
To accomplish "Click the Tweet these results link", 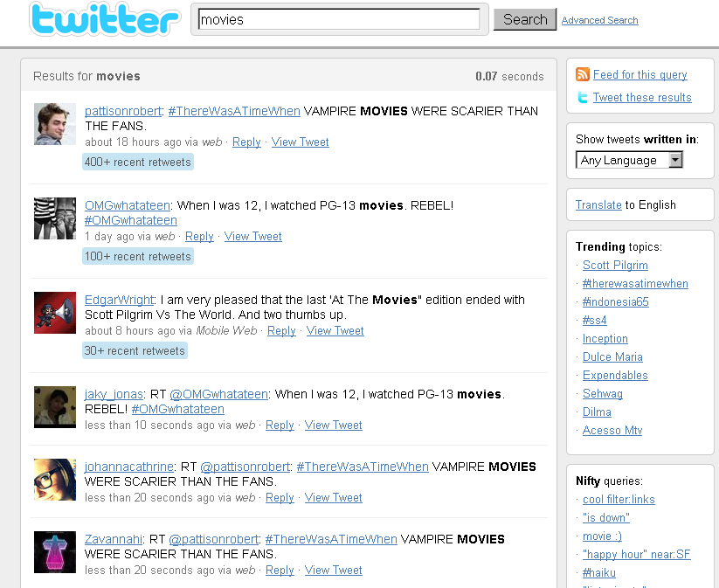I will pos(642,97).
